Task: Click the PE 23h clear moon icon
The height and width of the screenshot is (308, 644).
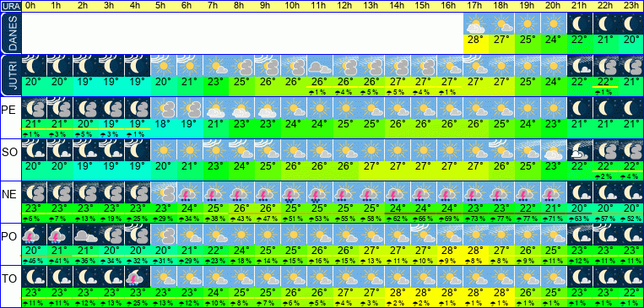Action: 630,108
